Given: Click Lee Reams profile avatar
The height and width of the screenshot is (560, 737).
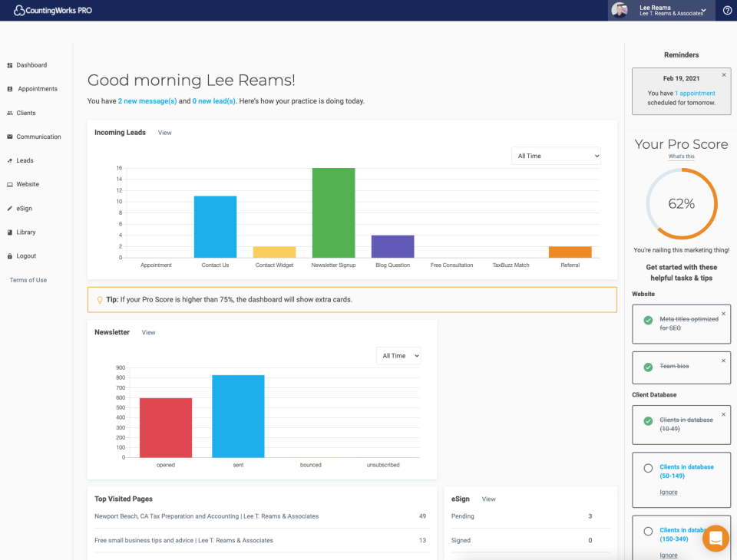Looking at the screenshot, I should click(619, 10).
